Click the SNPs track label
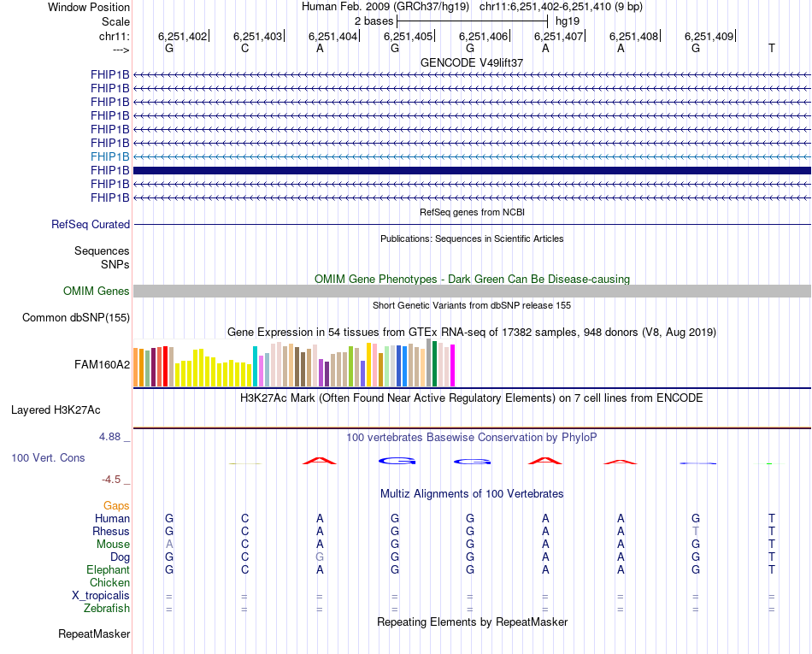 [x=115, y=265]
